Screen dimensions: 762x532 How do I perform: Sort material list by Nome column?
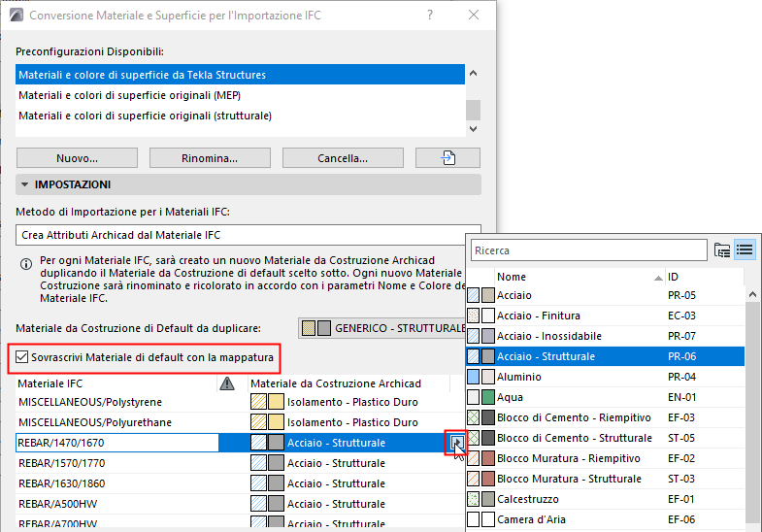(x=579, y=277)
